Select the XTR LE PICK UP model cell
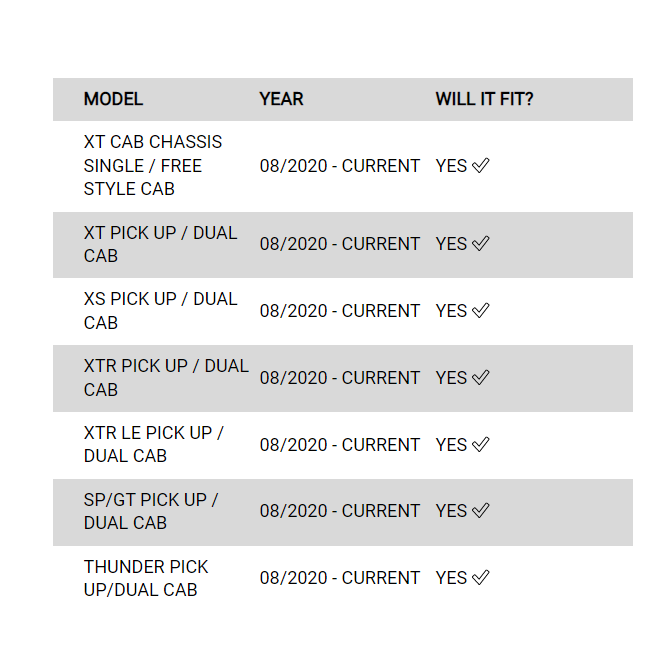 [x=154, y=444]
